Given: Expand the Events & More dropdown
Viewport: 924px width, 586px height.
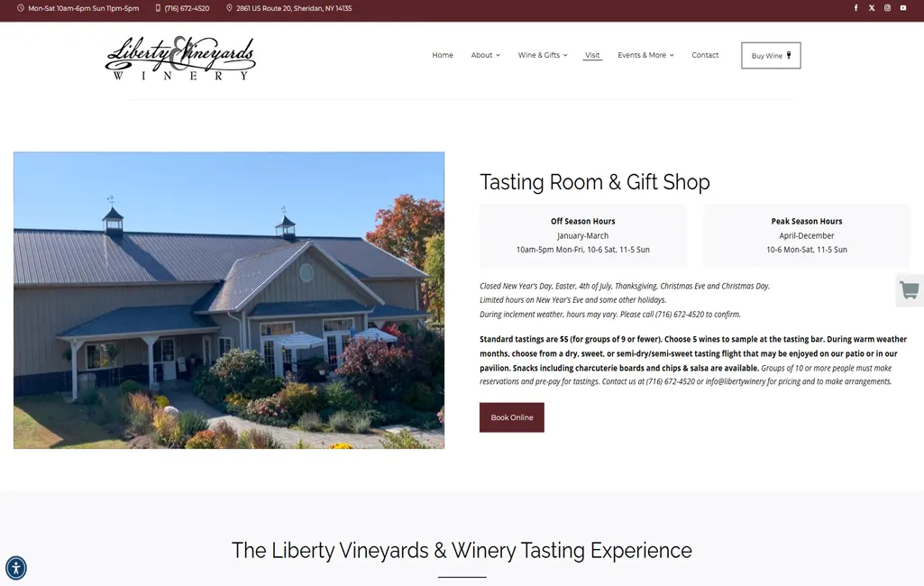Looking at the screenshot, I should tap(645, 55).
